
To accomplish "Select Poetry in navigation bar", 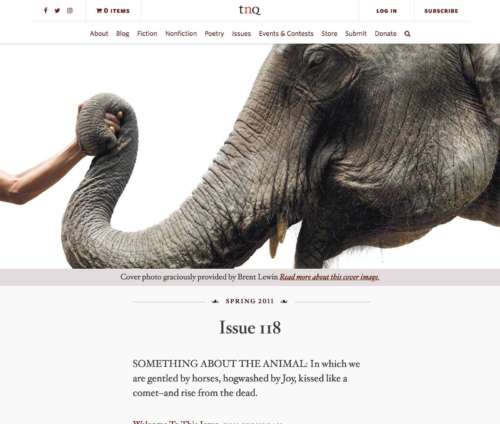I will 214,34.
